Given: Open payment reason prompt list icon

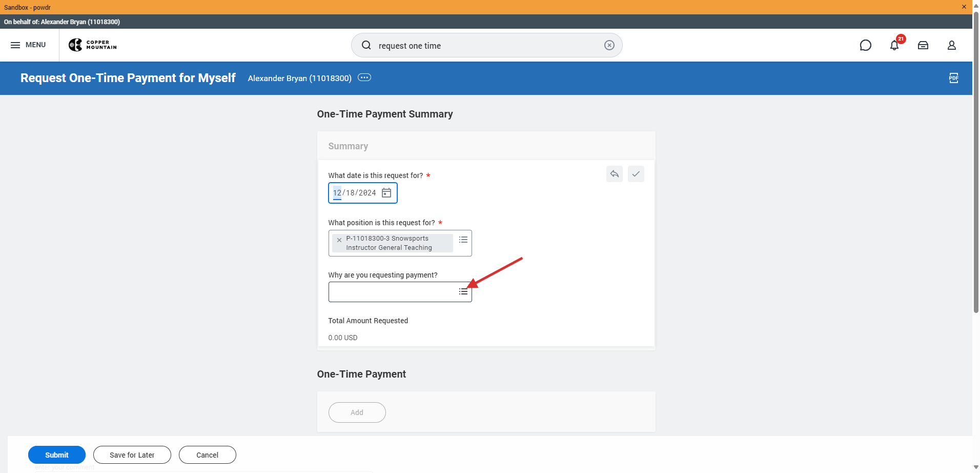Looking at the screenshot, I should (x=463, y=291).
